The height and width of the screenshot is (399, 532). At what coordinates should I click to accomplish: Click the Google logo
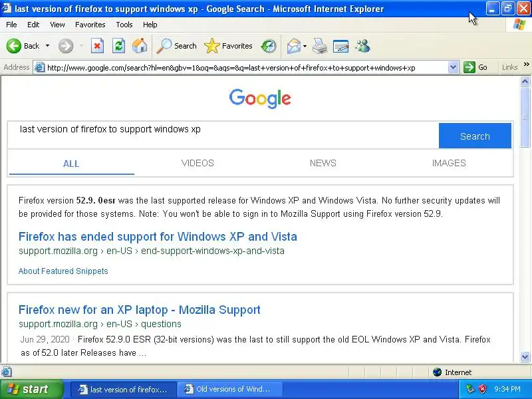(260, 98)
